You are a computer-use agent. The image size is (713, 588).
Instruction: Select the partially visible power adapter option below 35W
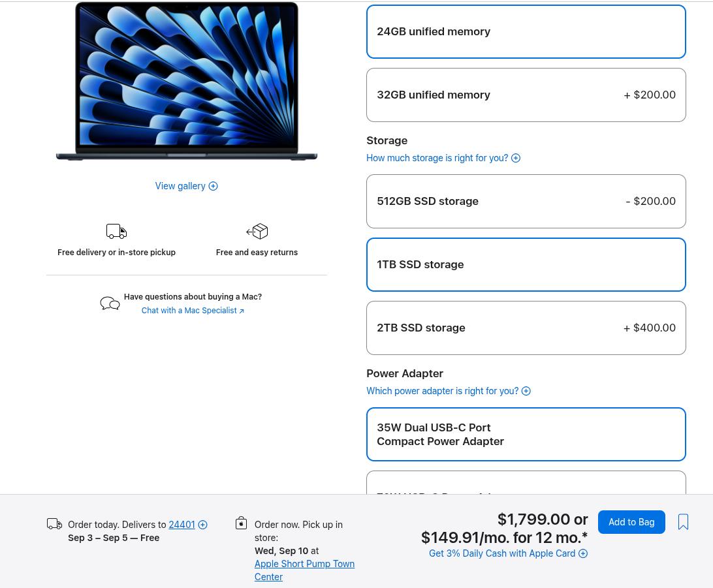coord(526,482)
